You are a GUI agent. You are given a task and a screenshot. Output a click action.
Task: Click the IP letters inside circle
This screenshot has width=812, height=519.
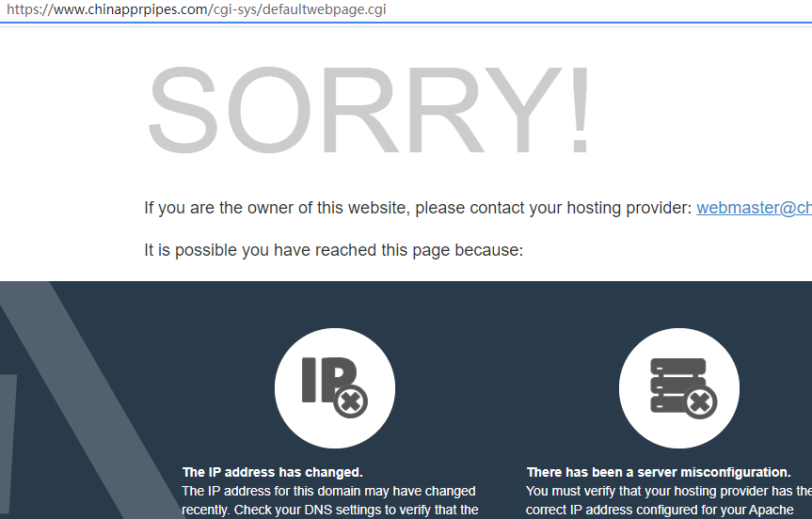click(x=328, y=379)
